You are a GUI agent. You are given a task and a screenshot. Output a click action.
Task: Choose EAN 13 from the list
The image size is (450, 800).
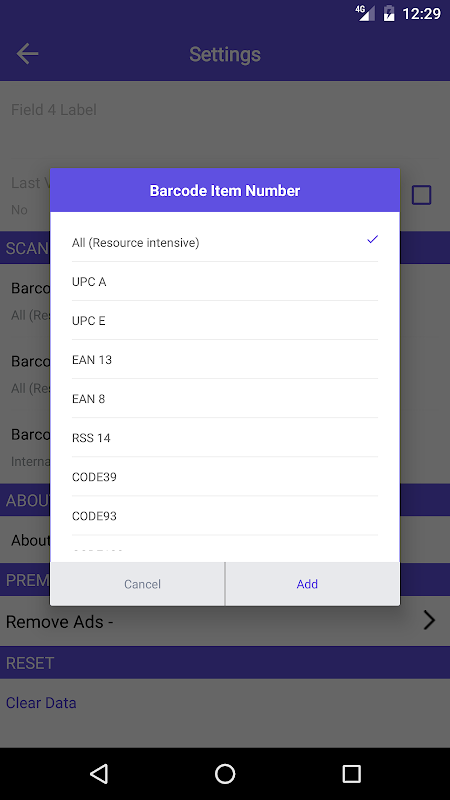tap(225, 360)
